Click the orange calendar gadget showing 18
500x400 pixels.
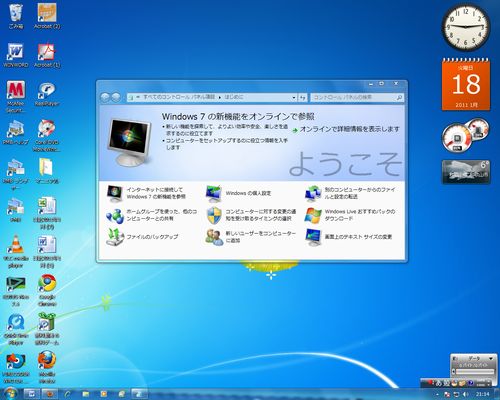(466, 84)
